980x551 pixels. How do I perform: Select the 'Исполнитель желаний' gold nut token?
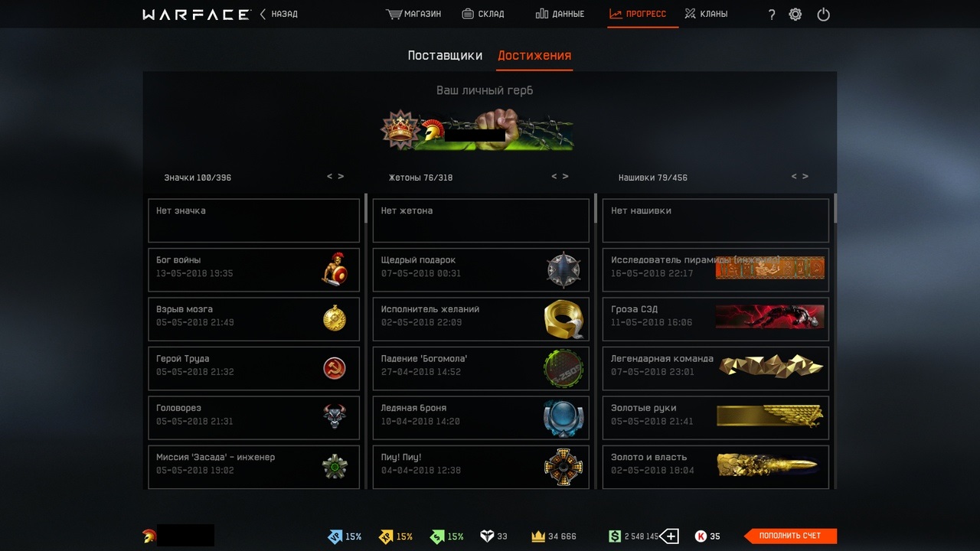[x=481, y=319]
